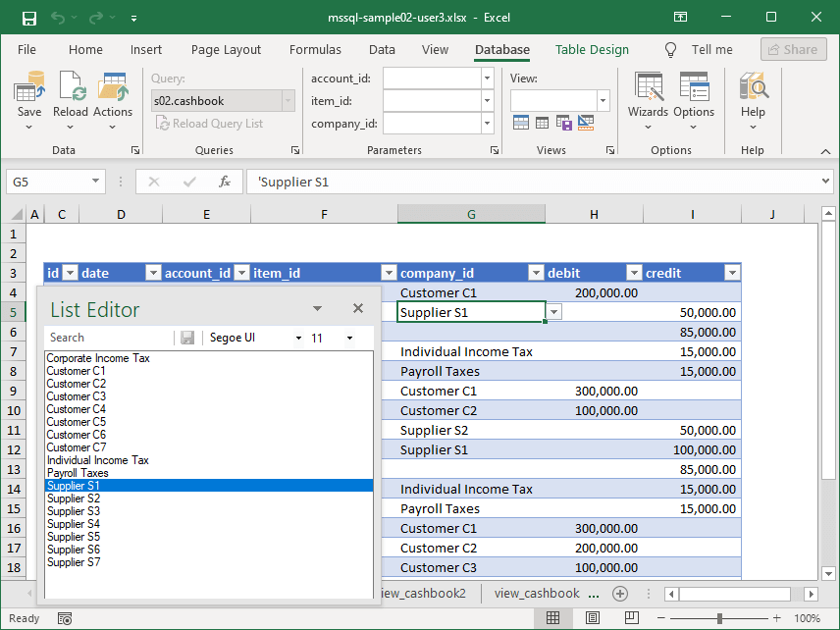Image resolution: width=840 pixels, height=630 pixels.
Task: Toggle the id column filter button
Action: 70,273
